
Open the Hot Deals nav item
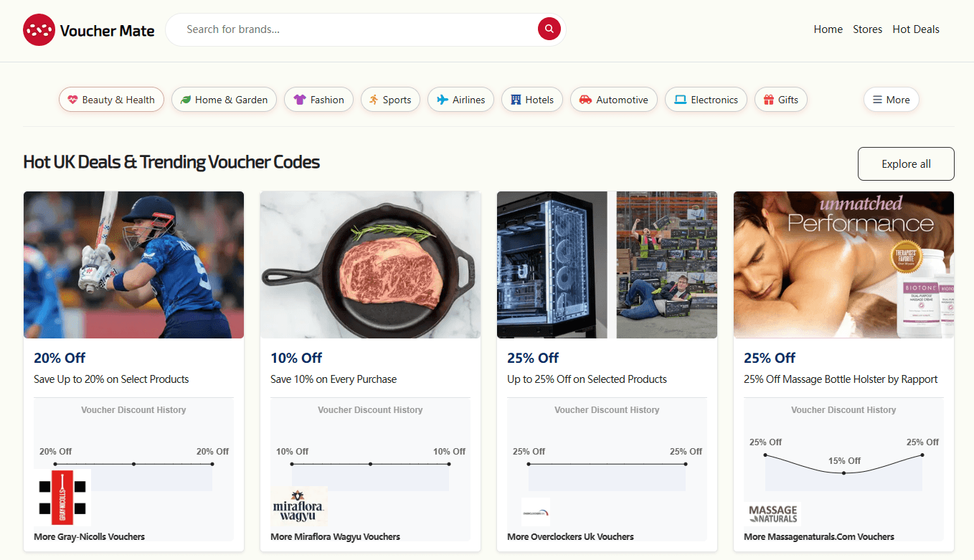[x=916, y=29]
